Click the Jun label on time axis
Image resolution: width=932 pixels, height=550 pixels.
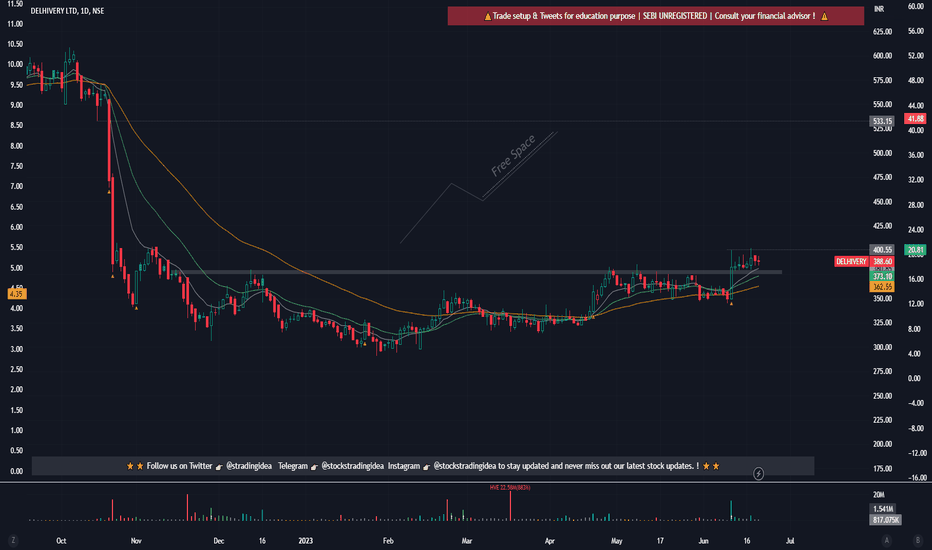click(x=704, y=541)
